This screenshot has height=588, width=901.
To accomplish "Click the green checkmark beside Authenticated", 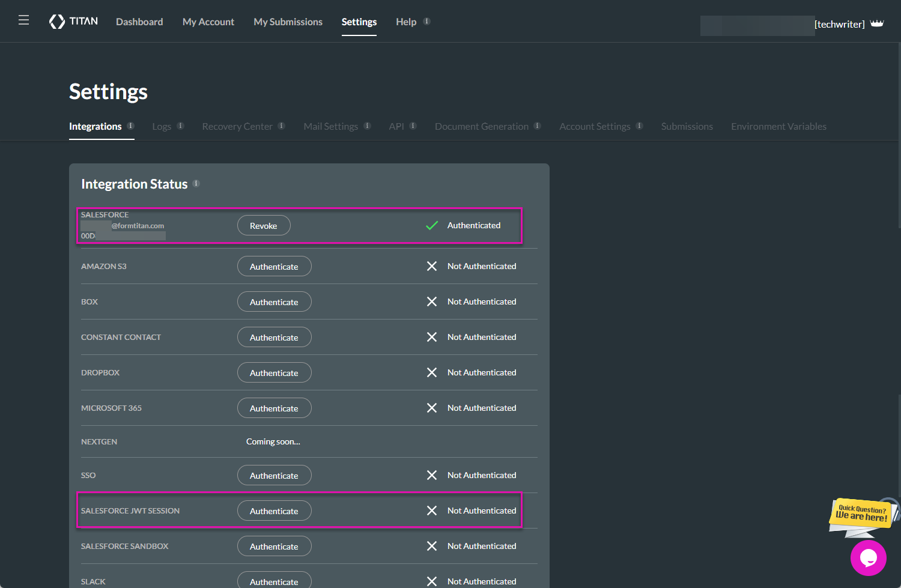I will point(431,225).
